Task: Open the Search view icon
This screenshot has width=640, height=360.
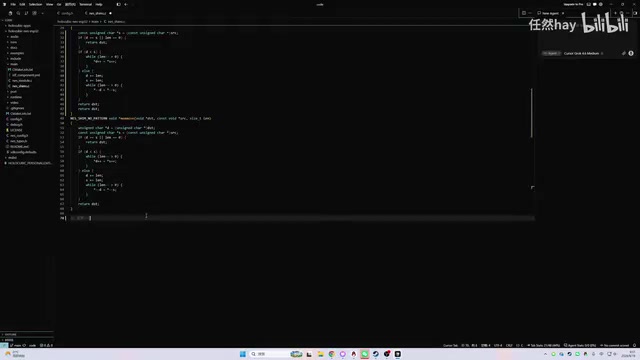Action: [x=18, y=13]
